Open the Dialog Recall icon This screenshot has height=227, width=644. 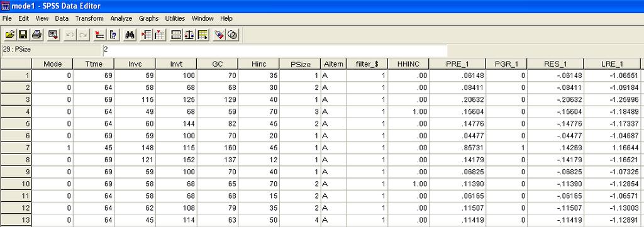point(54,35)
